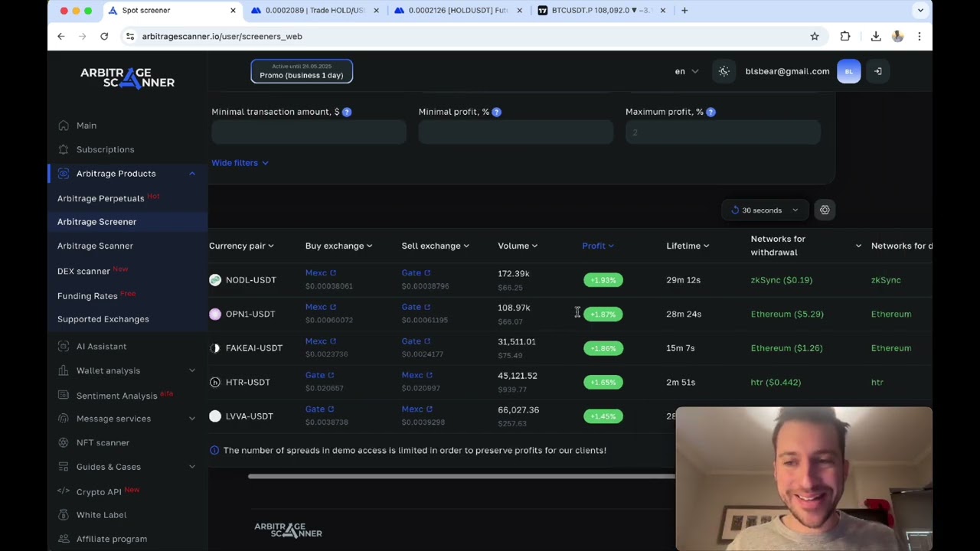The width and height of the screenshot is (980, 551).
Task: Open Arbitrage Perpetuals
Action: [x=100, y=198]
